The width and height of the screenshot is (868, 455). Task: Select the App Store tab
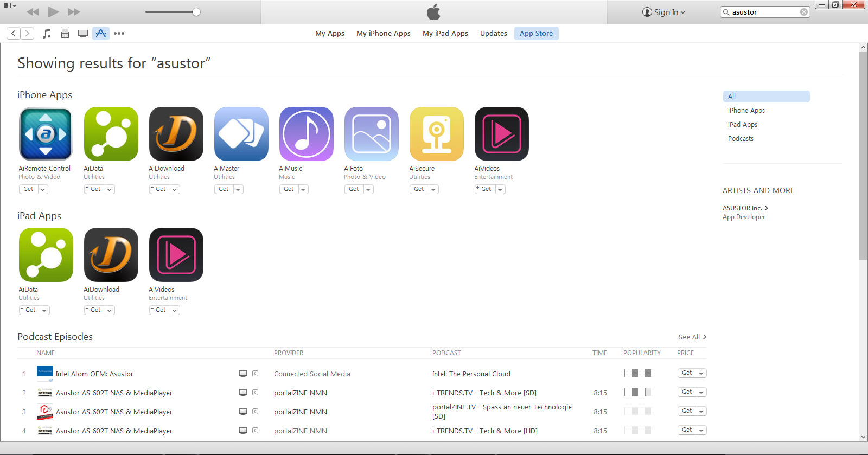pyautogui.click(x=536, y=34)
